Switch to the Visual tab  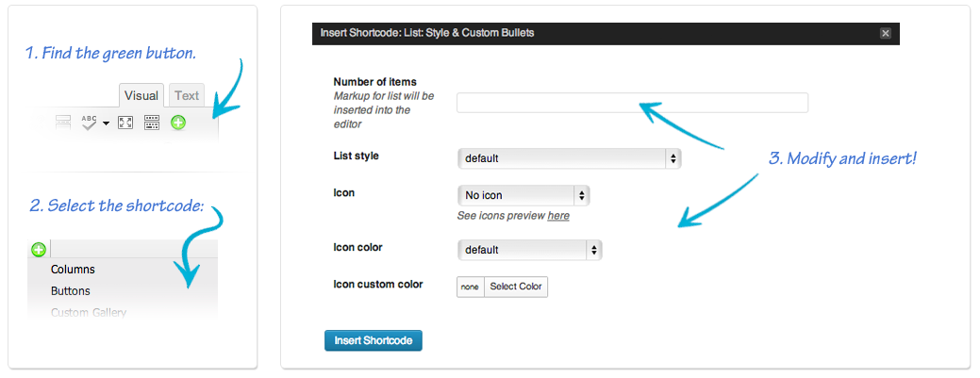(x=141, y=95)
